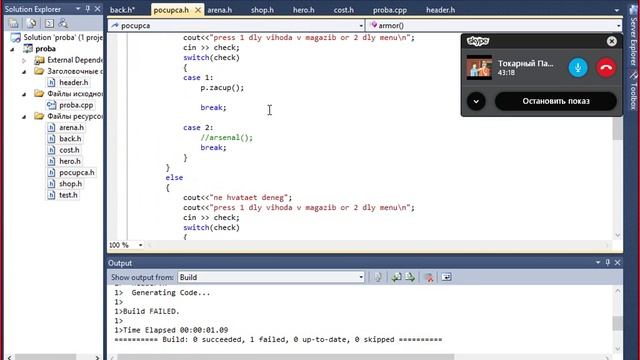
Task: Open header.h in Solution Explorer
Action: pyautogui.click(x=68, y=82)
